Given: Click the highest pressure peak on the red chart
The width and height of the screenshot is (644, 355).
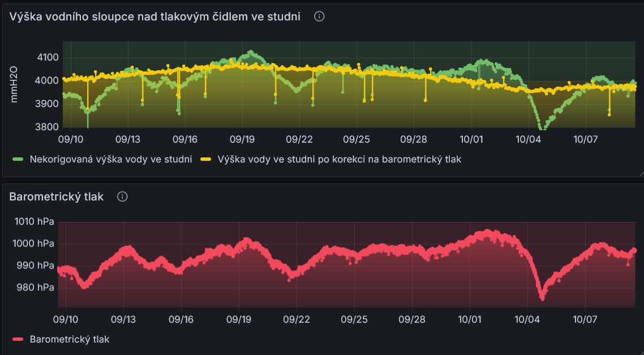Looking at the screenshot, I should coord(488,232).
